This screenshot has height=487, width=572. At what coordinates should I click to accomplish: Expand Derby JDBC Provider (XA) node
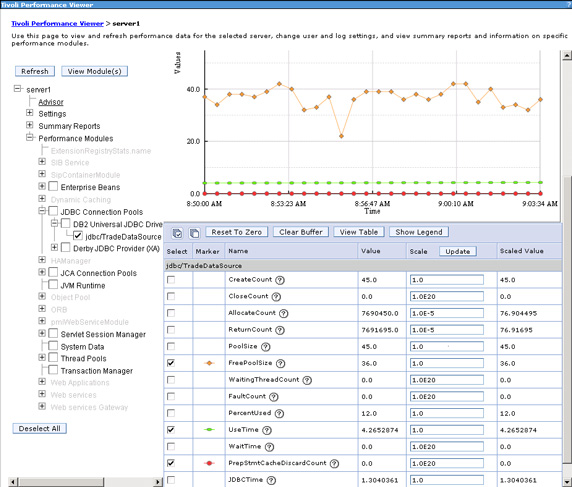pos(54,247)
